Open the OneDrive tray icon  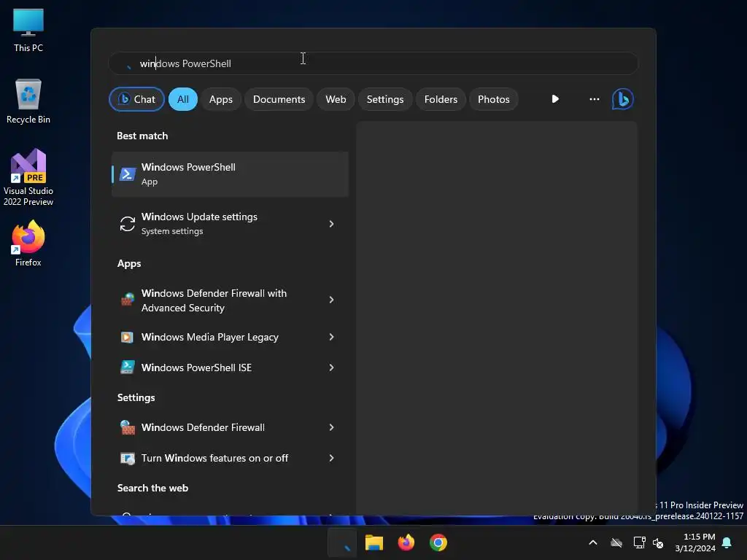coord(616,542)
